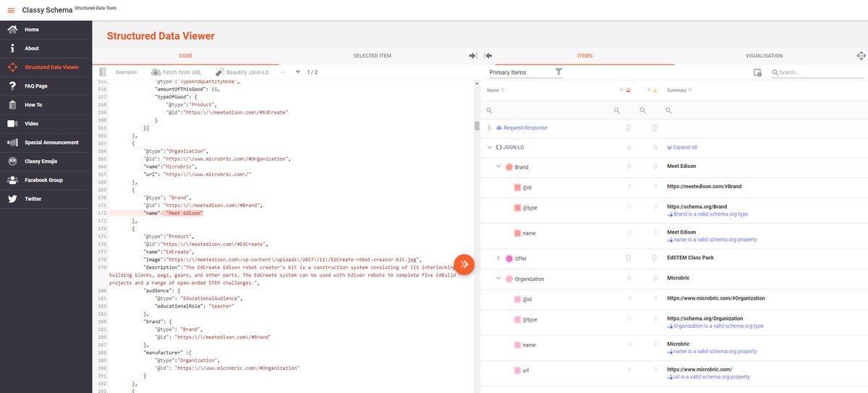
Task: Click the Beautify Json-LD wand icon
Action: (x=219, y=72)
